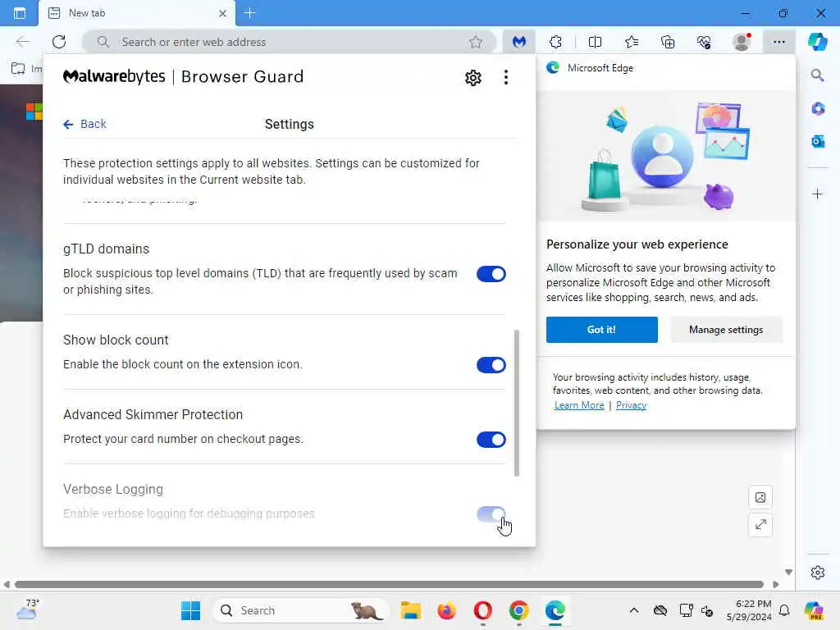Open the weather widget on taskbar
The width and height of the screenshot is (840, 630).
pos(27,609)
